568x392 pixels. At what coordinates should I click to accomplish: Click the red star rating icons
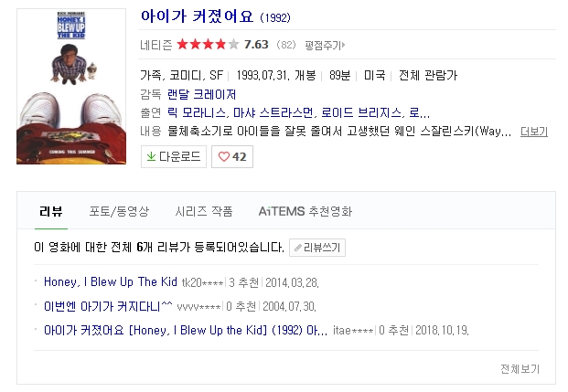tap(208, 45)
